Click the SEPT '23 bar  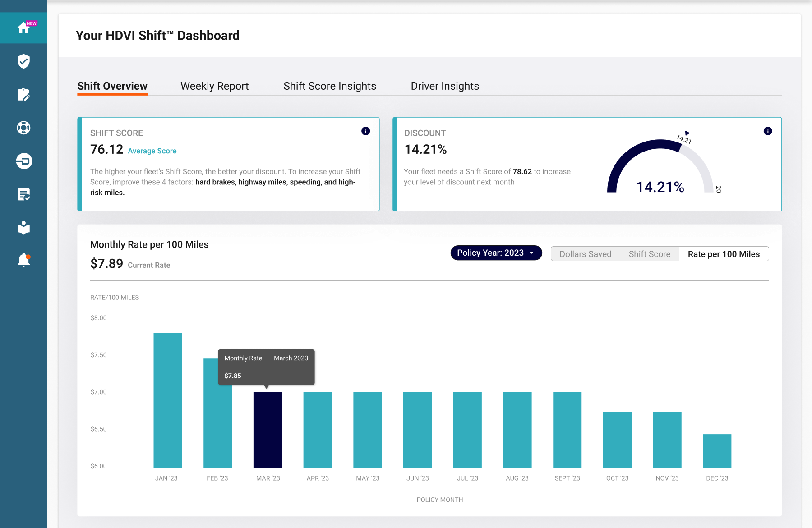coord(567,430)
